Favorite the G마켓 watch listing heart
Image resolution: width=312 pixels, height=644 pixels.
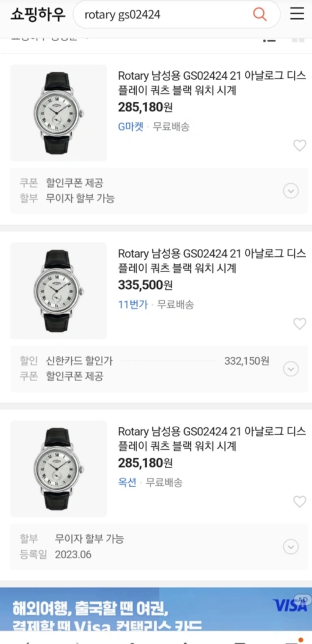(300, 145)
